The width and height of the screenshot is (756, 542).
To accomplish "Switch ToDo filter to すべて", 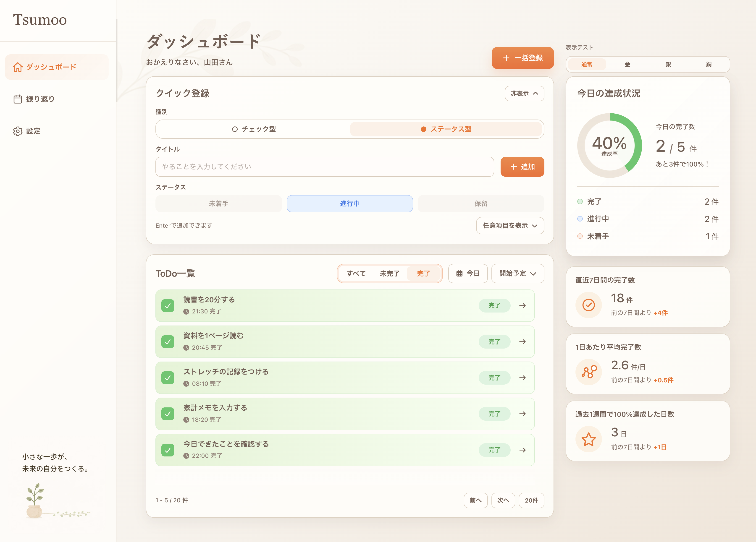I will (x=356, y=274).
